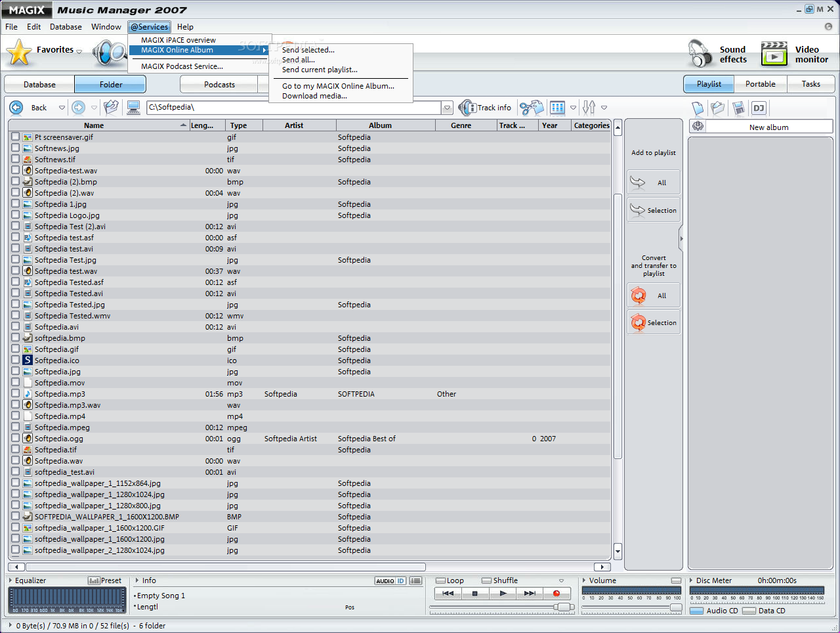Stop playback

pos(475,593)
